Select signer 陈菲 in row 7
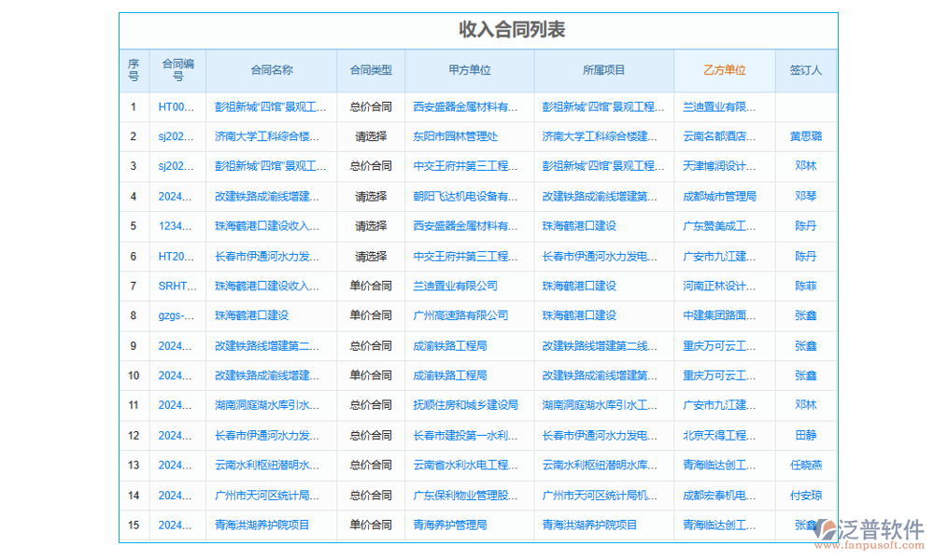This screenshot has width=934, height=560. 805,286
